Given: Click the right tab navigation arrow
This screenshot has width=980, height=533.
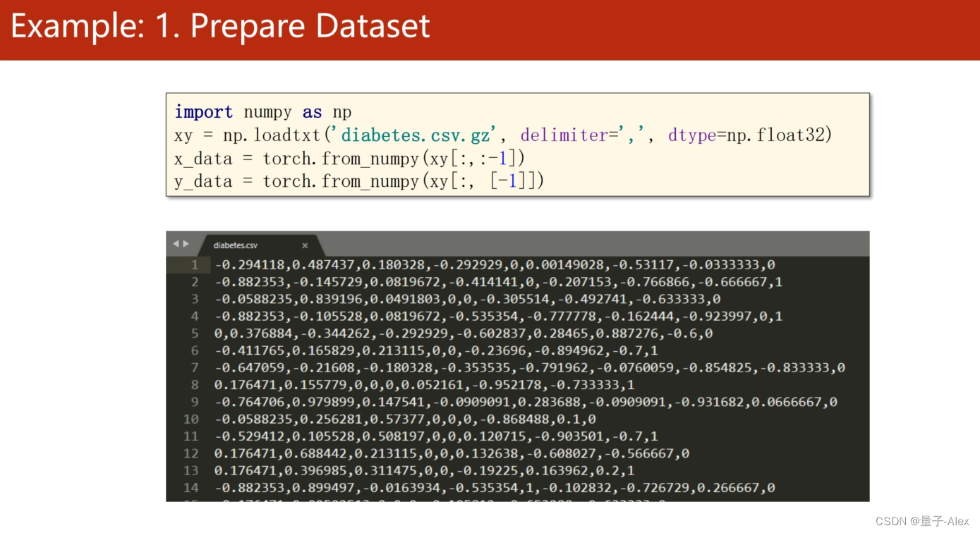Looking at the screenshot, I should point(186,244).
